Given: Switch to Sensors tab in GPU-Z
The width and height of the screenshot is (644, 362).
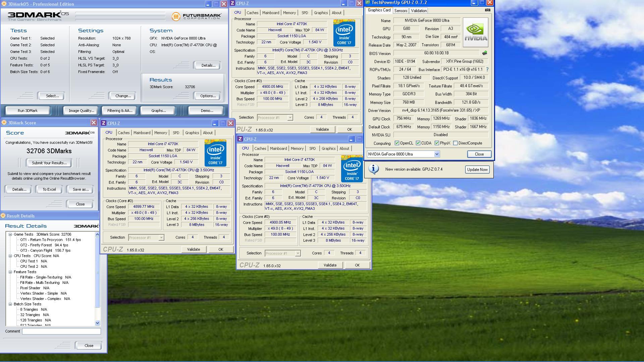Looking at the screenshot, I should pos(400,11).
